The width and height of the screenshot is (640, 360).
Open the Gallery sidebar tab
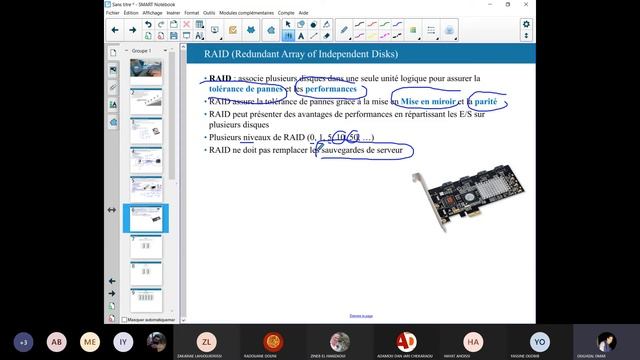[113, 70]
